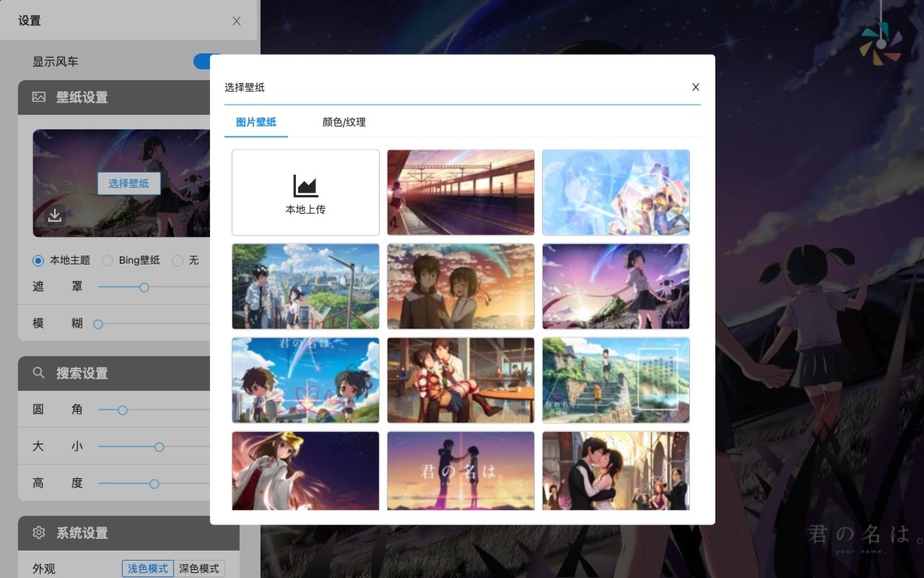This screenshot has height=578, width=924.
Task: Click the magnifier icon beside 搜索设置
Action: click(39, 373)
